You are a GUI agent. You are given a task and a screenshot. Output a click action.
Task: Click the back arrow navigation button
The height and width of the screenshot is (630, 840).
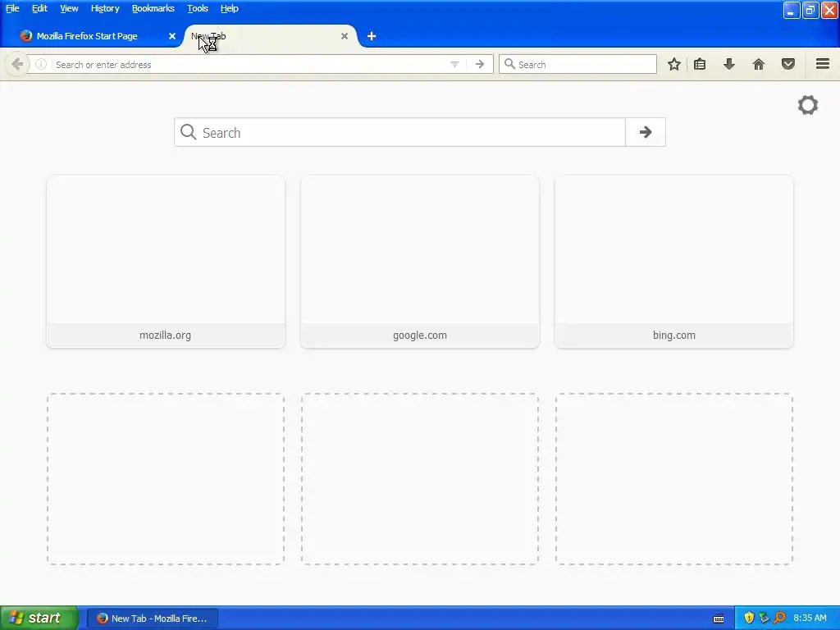click(x=17, y=65)
